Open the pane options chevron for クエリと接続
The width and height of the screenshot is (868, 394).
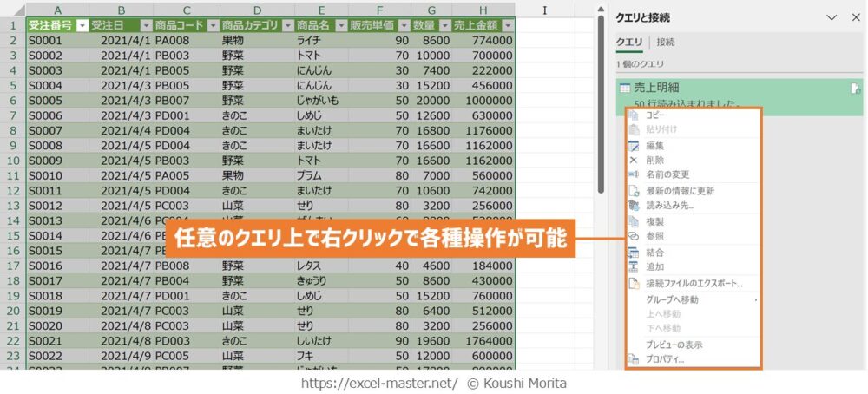pyautogui.click(x=831, y=17)
